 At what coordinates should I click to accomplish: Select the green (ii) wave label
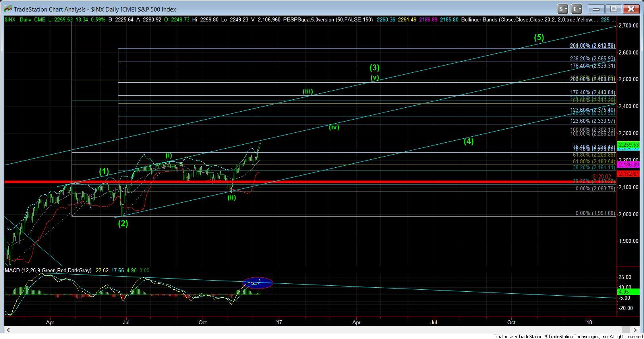232,197
